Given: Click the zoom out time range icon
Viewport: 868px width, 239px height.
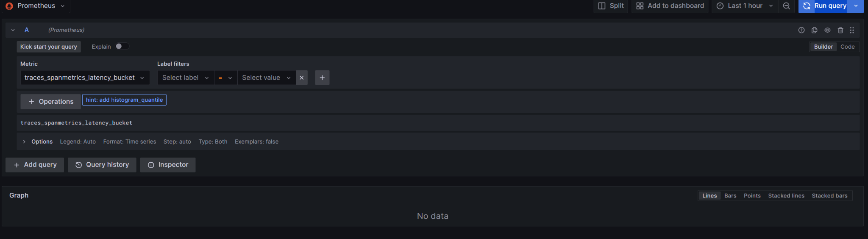Looking at the screenshot, I should [786, 6].
